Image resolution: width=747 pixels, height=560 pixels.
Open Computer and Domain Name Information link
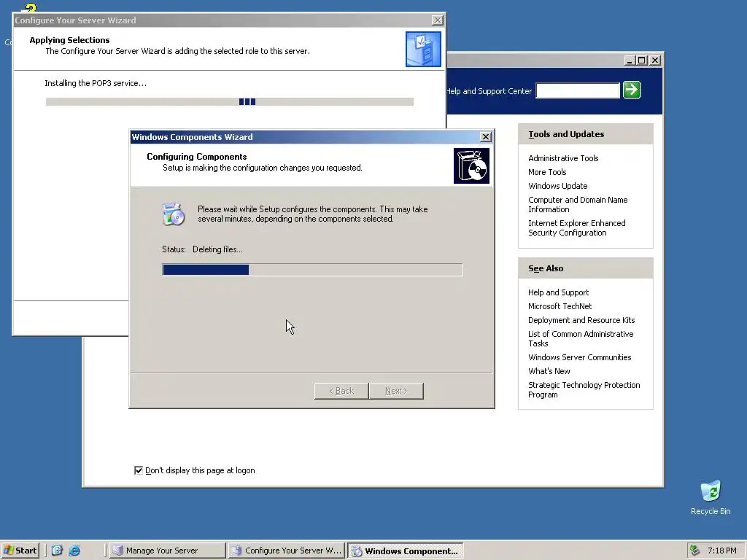tap(578, 204)
